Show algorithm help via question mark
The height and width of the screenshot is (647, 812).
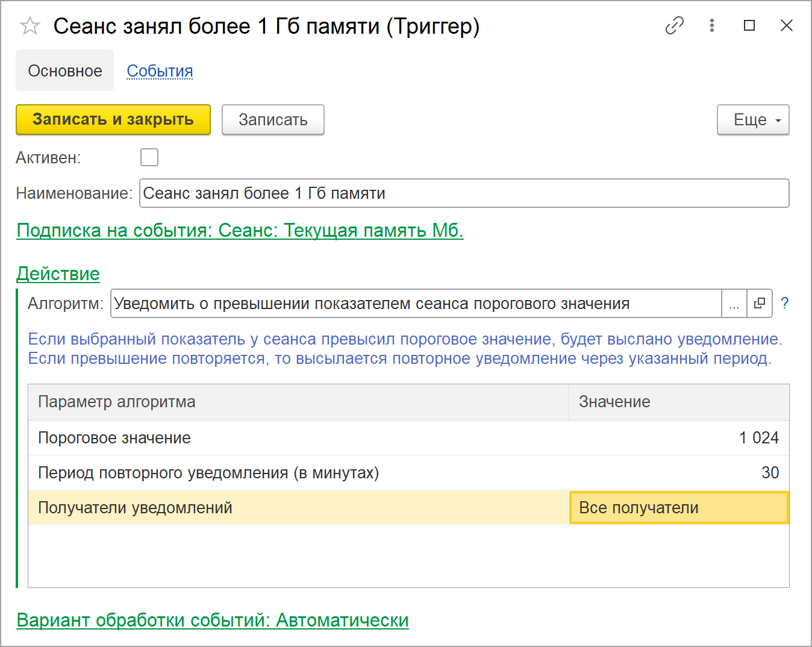click(784, 303)
